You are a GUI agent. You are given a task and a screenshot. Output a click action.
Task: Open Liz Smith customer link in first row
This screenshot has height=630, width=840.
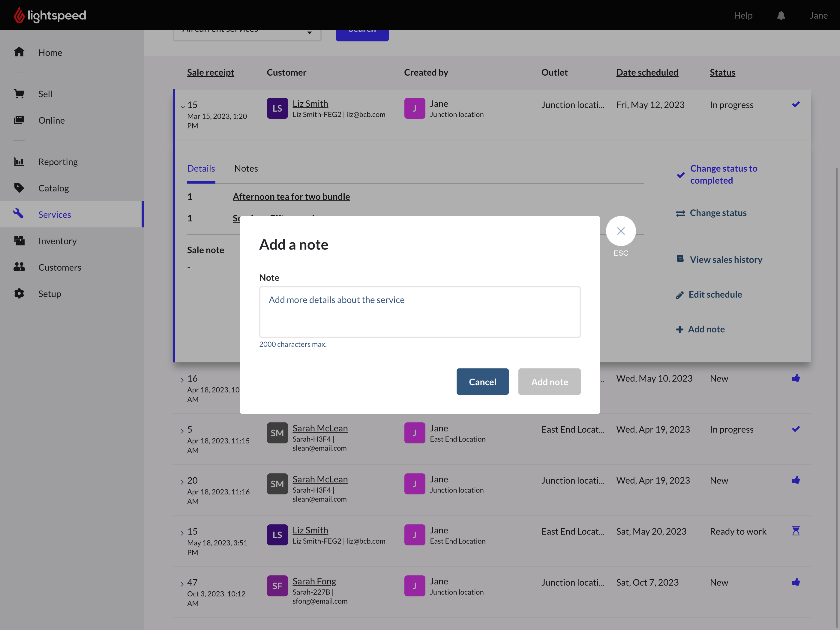310,103
